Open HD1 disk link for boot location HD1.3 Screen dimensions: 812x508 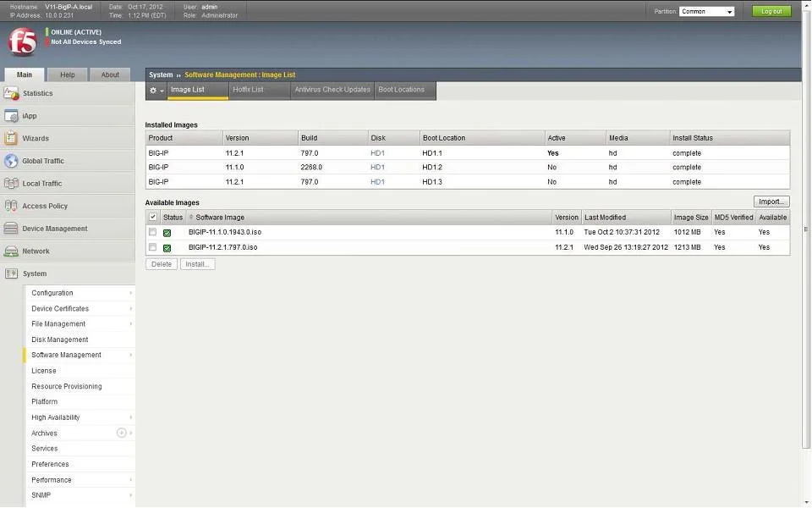point(377,182)
